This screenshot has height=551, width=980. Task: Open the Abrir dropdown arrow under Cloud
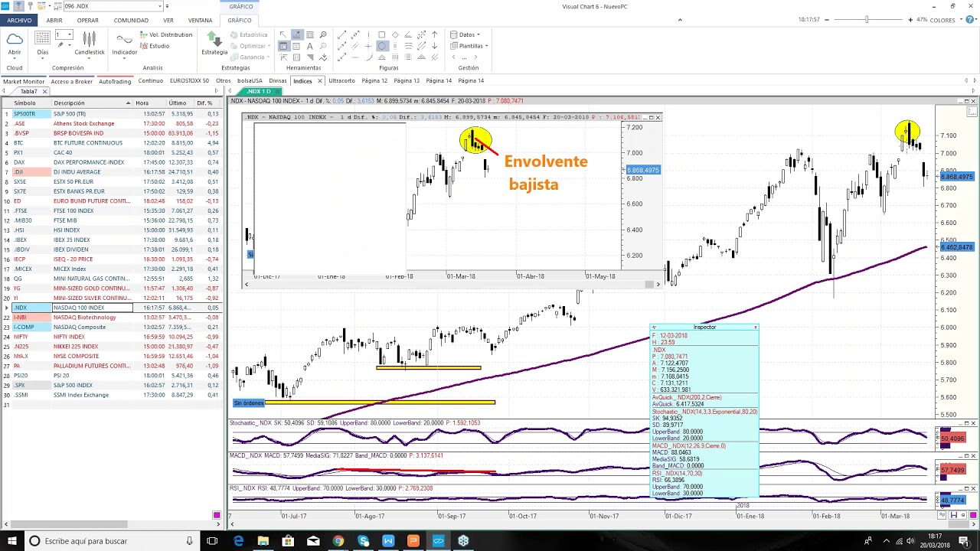[15, 58]
